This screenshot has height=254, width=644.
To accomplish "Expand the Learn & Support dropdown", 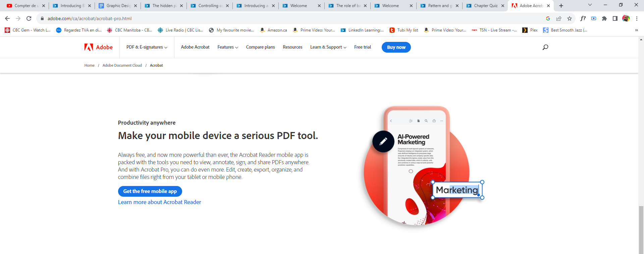I will tap(328, 47).
